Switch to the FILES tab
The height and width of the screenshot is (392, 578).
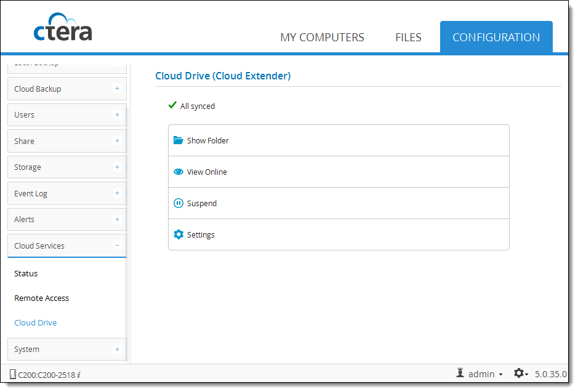click(408, 37)
